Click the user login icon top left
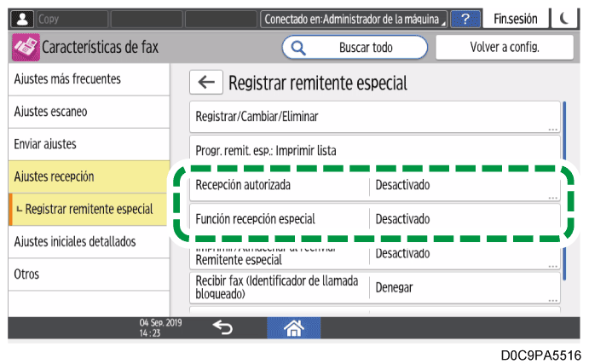The image size is (589, 364). coord(22,19)
